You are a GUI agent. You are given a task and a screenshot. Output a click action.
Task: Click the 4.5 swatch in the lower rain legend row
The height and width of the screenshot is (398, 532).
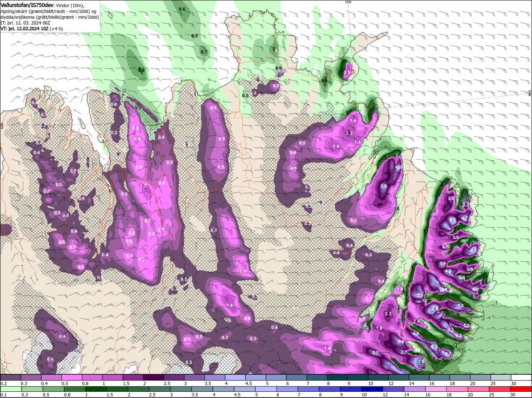click(x=246, y=389)
